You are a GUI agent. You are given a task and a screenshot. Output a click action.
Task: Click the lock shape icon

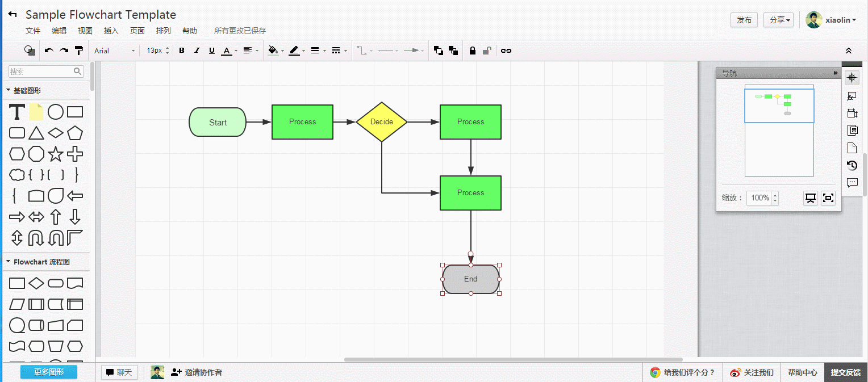point(472,51)
